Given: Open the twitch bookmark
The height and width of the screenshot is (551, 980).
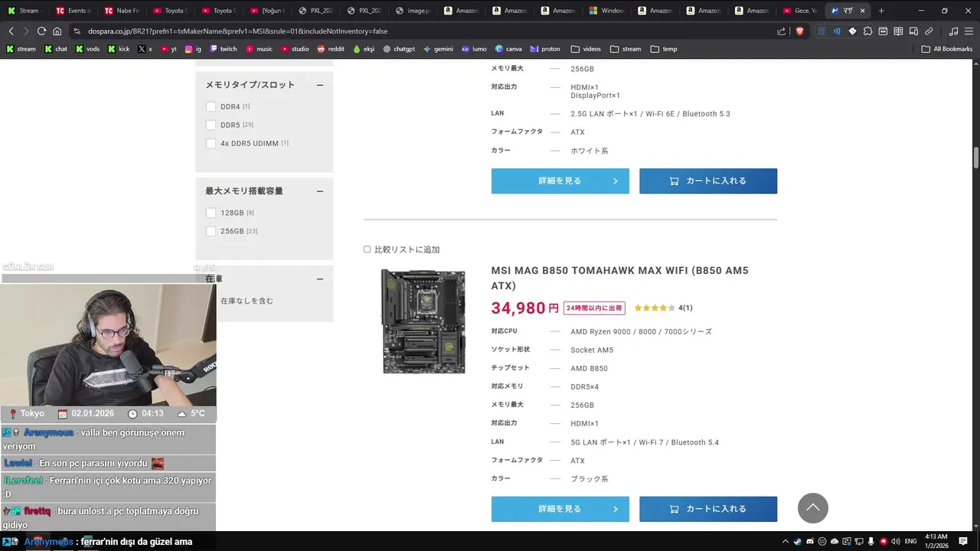Looking at the screenshot, I should point(223,49).
